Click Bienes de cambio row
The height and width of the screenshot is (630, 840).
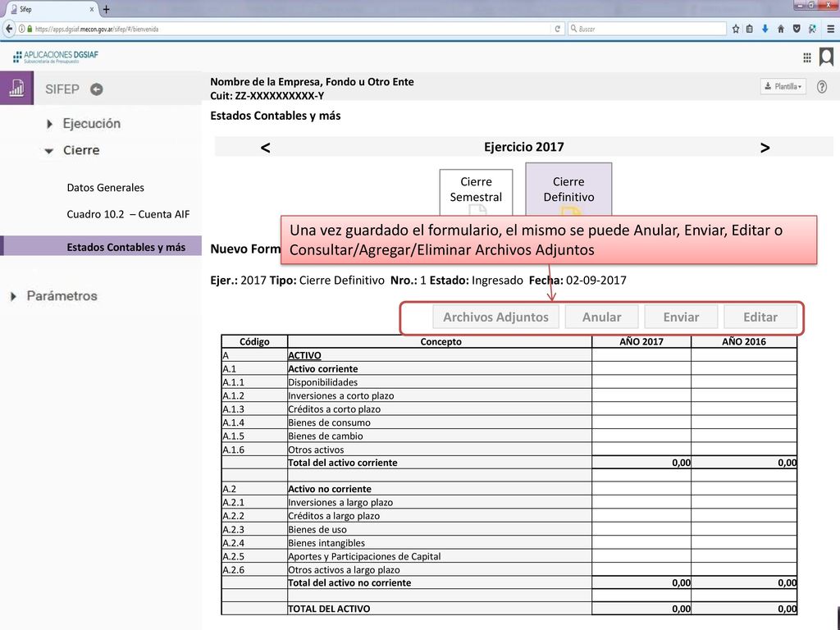(509, 436)
